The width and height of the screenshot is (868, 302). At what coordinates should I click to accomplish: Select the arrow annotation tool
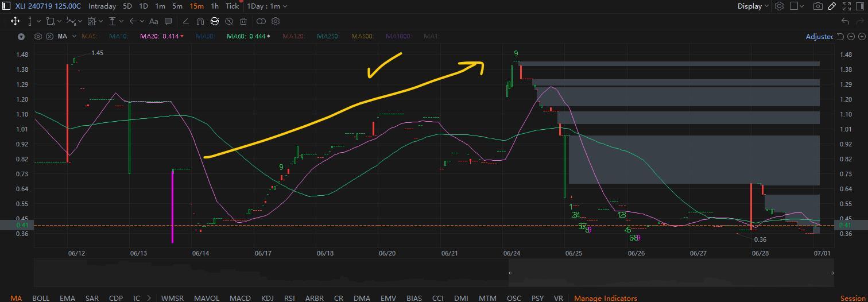click(133, 21)
